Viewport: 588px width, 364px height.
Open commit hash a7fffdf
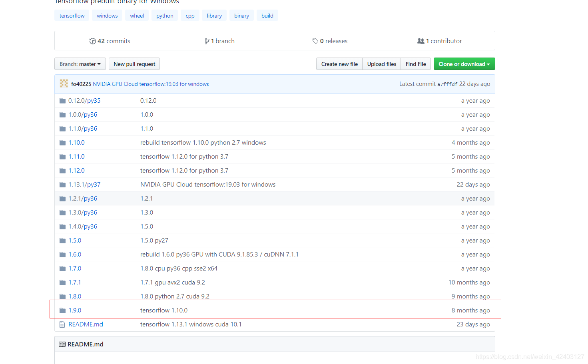447,84
